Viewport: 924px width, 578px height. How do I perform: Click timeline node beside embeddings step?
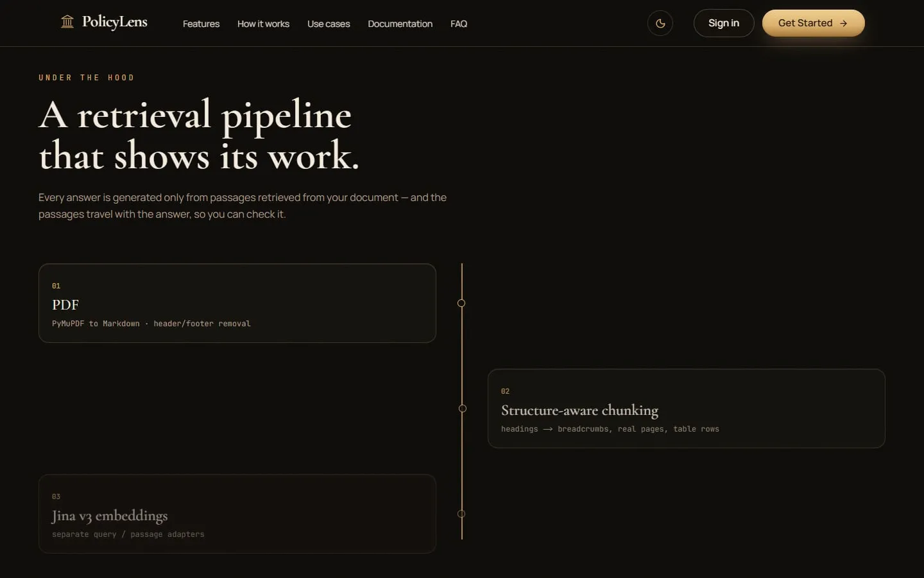[x=461, y=514]
